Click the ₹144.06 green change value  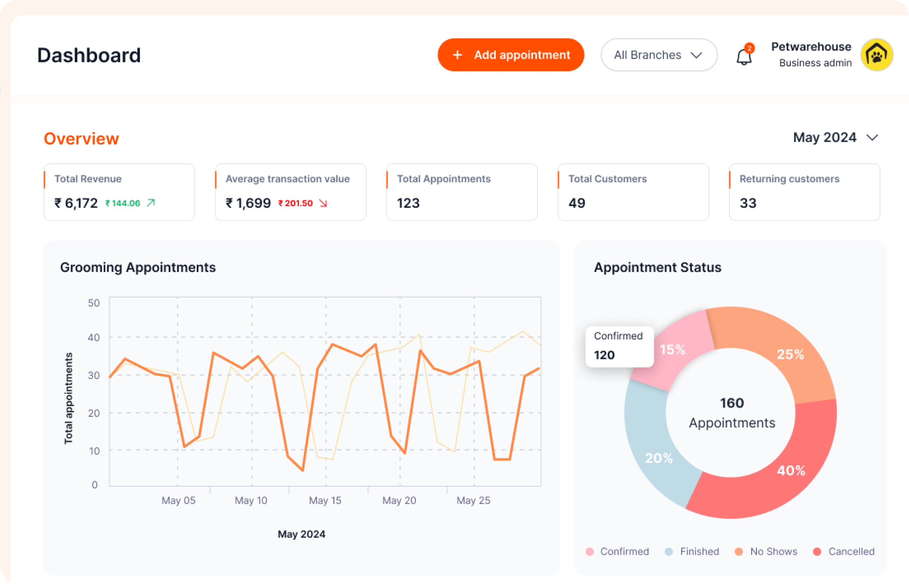(123, 203)
